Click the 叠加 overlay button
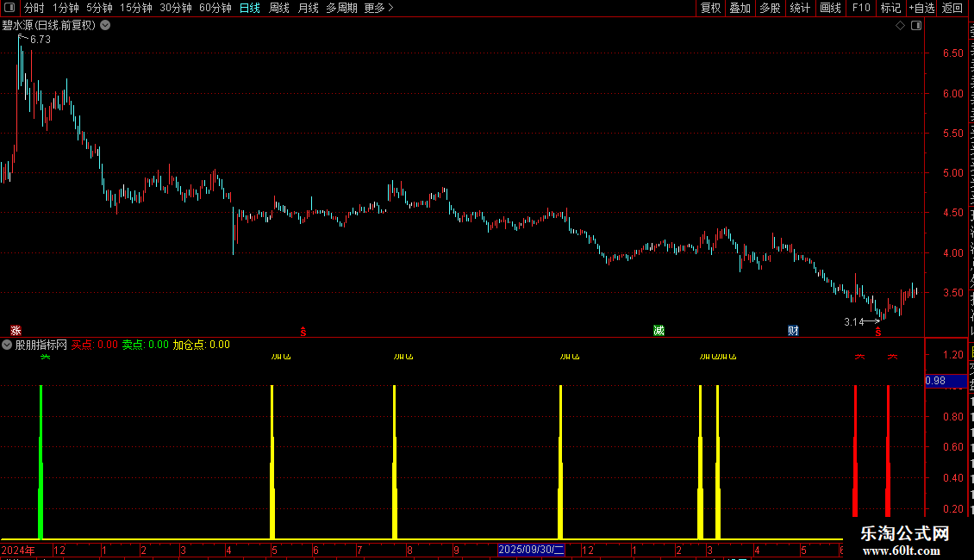 tap(740, 8)
